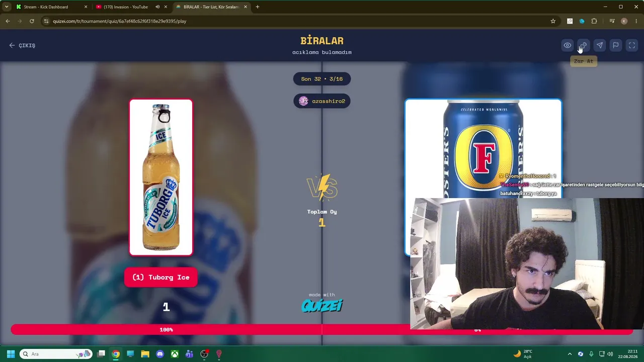644x362 pixels.
Task: Open the monitor app on taskbar
Action: click(x=130, y=354)
